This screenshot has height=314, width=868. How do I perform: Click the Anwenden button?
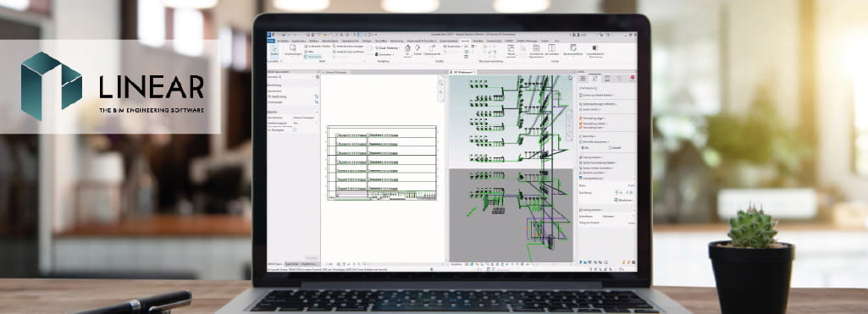(312, 257)
